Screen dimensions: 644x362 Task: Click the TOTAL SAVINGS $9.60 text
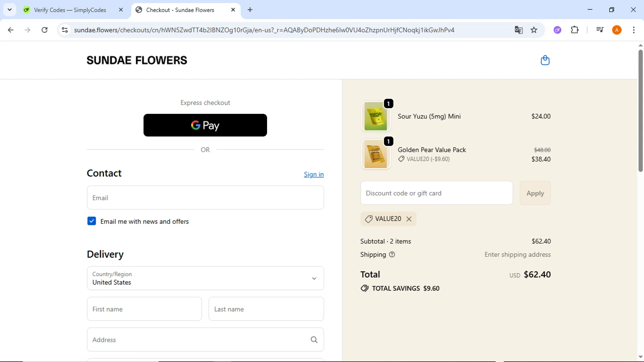[406, 289]
